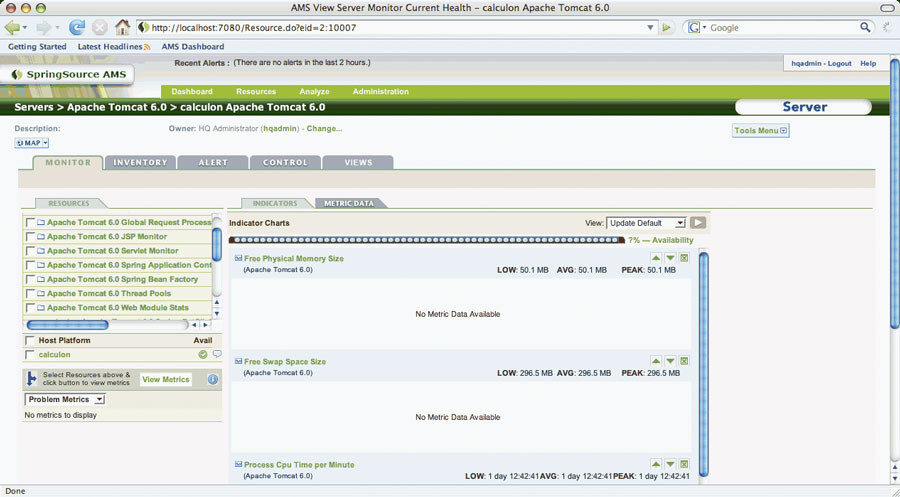
Task: Open the MAP dropdown
Action: [32, 143]
